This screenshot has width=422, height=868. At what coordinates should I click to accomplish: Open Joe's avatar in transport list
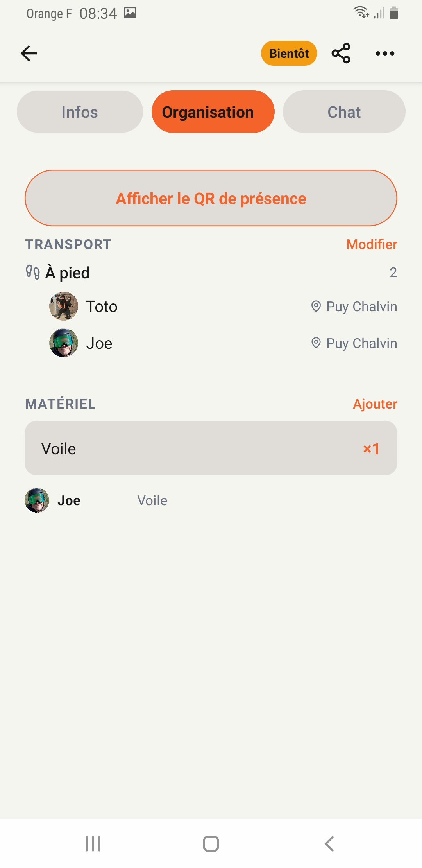click(64, 343)
